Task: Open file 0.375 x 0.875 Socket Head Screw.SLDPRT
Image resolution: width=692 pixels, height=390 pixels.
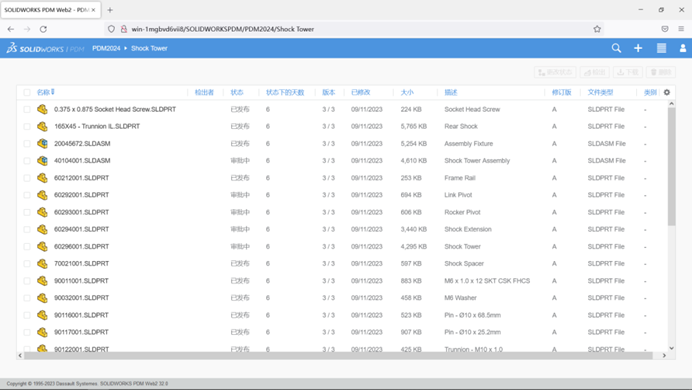Action: point(115,109)
